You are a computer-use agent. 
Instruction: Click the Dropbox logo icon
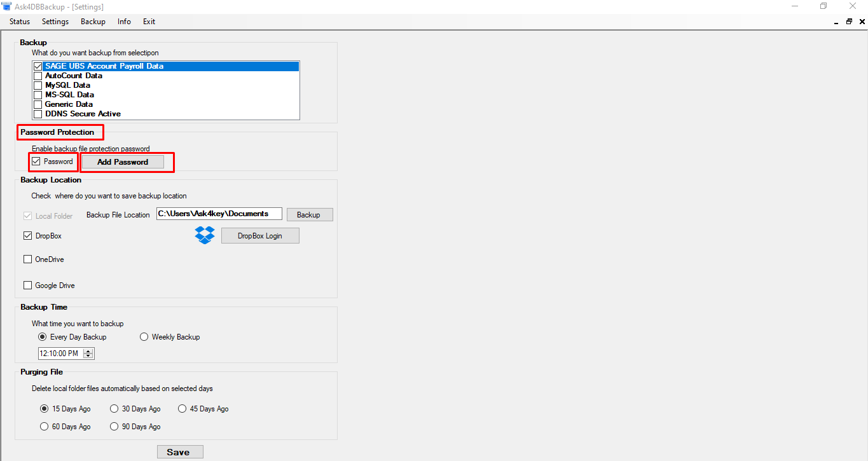click(x=205, y=235)
